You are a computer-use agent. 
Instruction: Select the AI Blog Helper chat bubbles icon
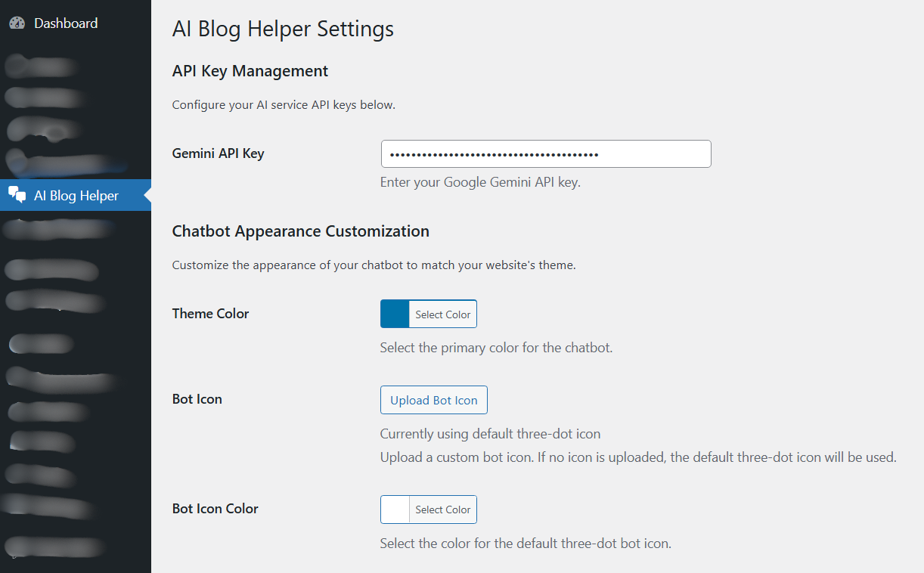(x=17, y=195)
